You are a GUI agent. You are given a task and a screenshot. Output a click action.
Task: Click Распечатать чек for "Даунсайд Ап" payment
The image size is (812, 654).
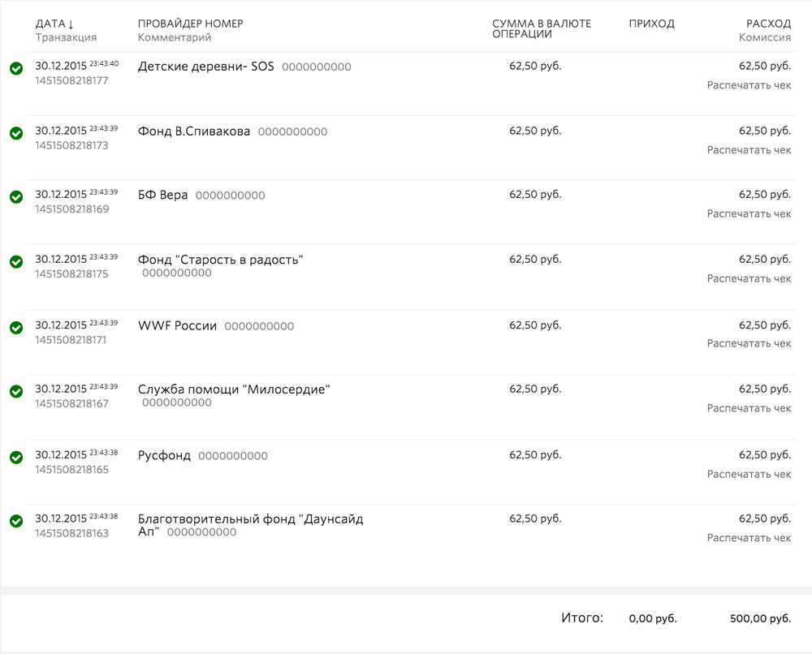point(749,538)
